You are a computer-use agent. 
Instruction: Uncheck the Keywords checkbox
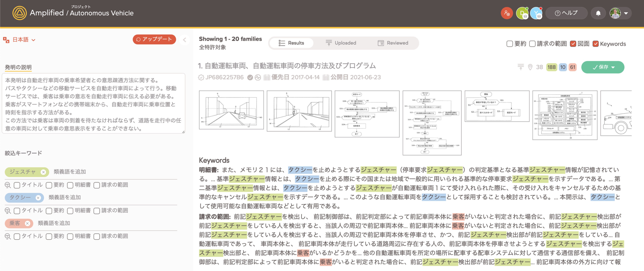click(x=596, y=44)
